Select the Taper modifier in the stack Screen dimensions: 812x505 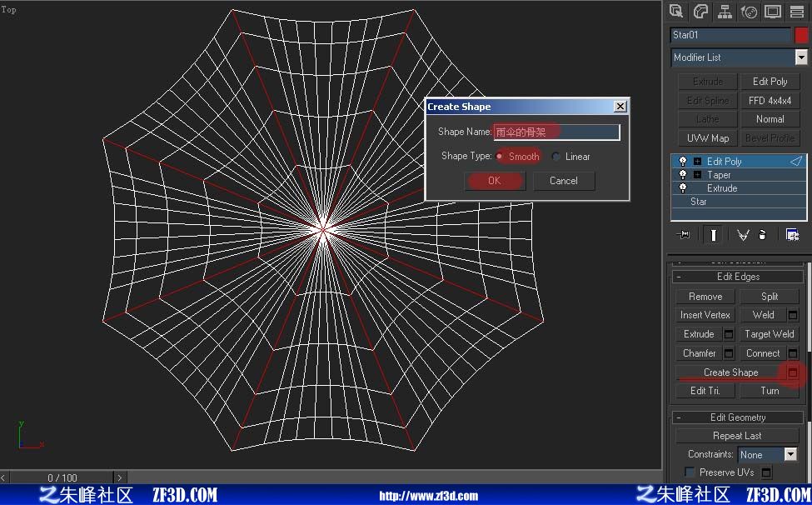coord(739,174)
